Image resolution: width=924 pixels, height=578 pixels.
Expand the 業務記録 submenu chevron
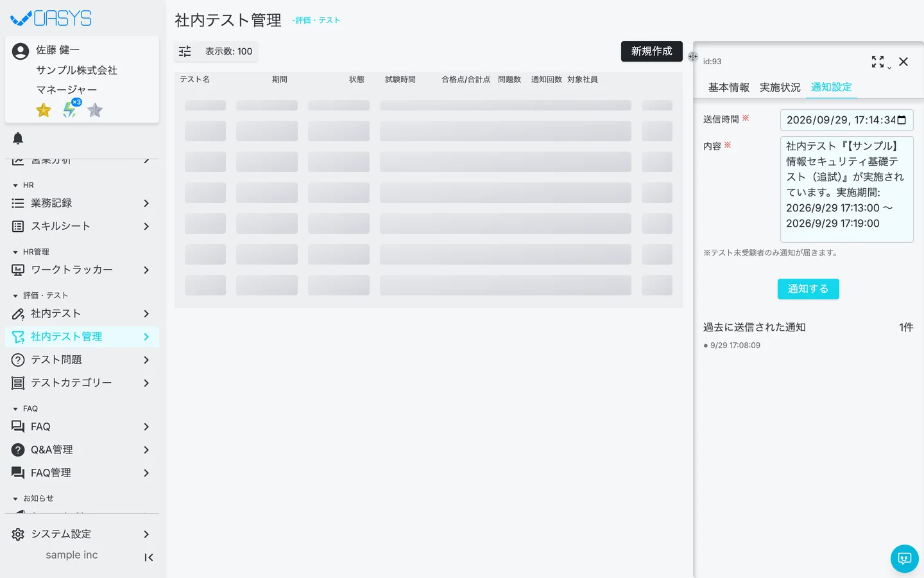tap(146, 203)
